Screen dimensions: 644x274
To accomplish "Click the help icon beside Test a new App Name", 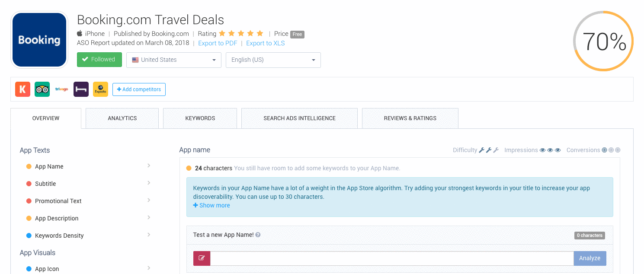I will click(258, 235).
